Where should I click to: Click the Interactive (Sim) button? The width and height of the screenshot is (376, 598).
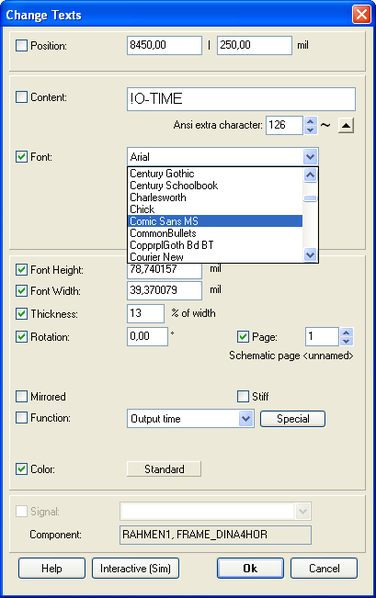[135, 568]
